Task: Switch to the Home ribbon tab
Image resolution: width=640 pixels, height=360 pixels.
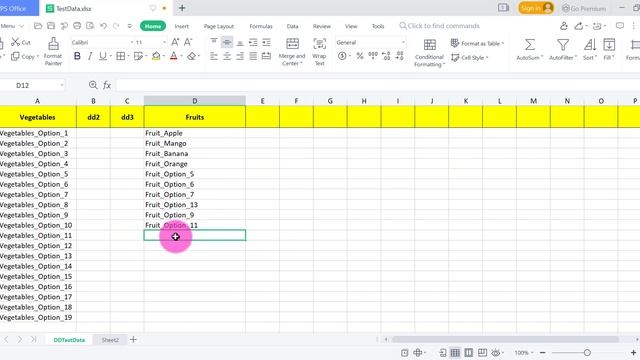Action: click(153, 26)
